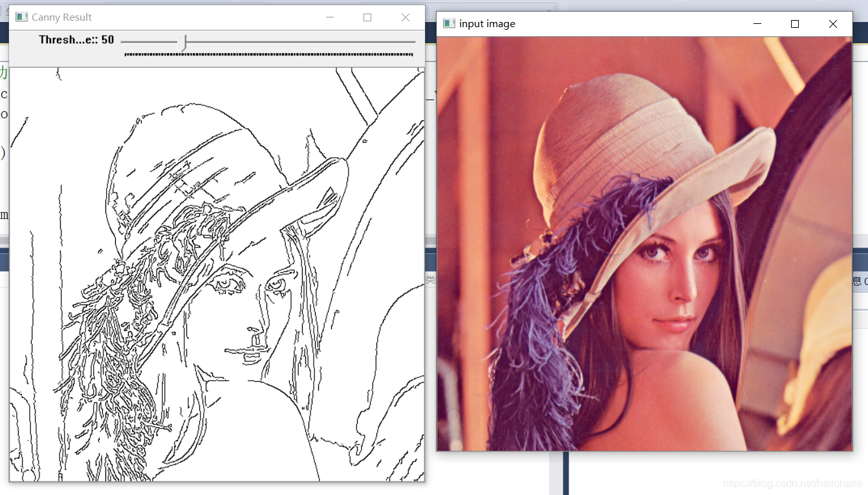Image resolution: width=868 pixels, height=495 pixels.
Task: Click the Canny edge output image
Action: point(217,275)
